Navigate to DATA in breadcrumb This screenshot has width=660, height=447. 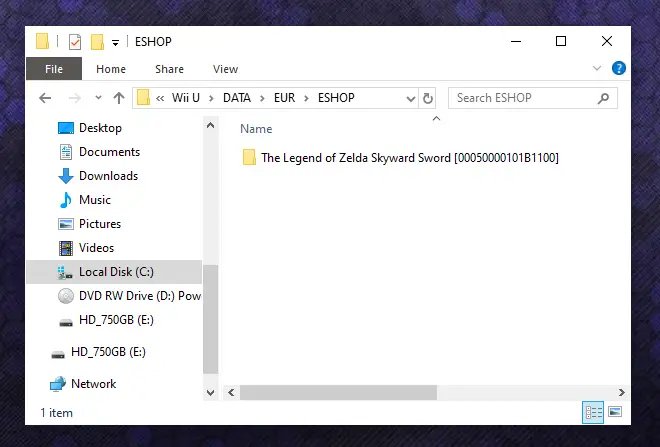(x=237, y=98)
